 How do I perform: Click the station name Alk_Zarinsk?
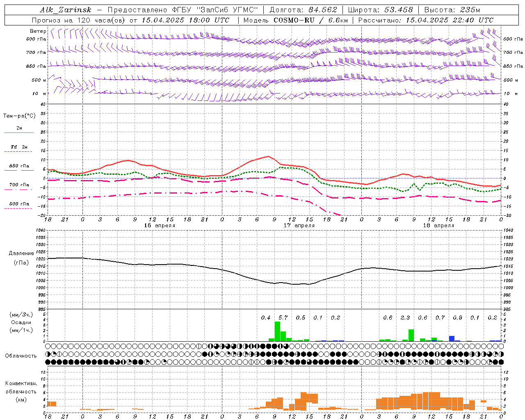(66, 10)
